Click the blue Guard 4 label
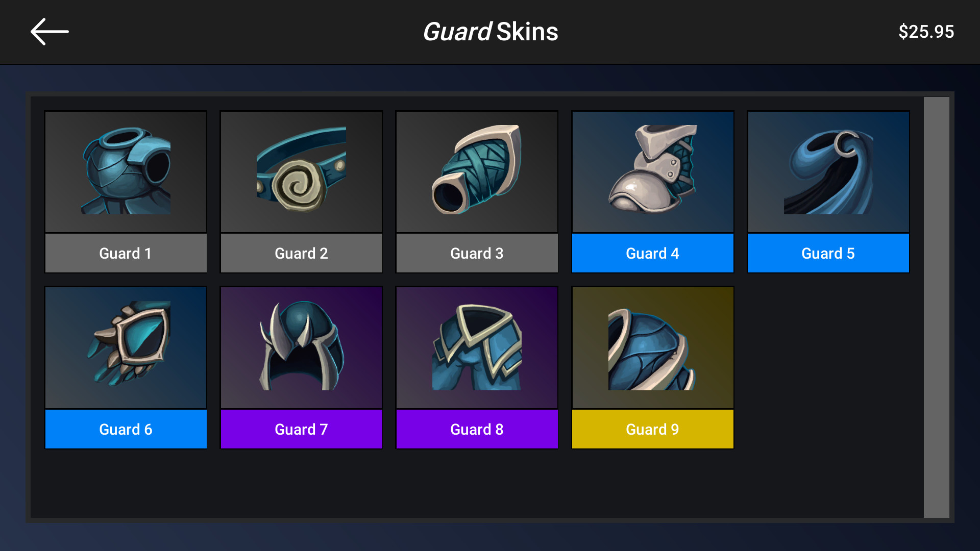The width and height of the screenshot is (980, 551). click(x=652, y=253)
